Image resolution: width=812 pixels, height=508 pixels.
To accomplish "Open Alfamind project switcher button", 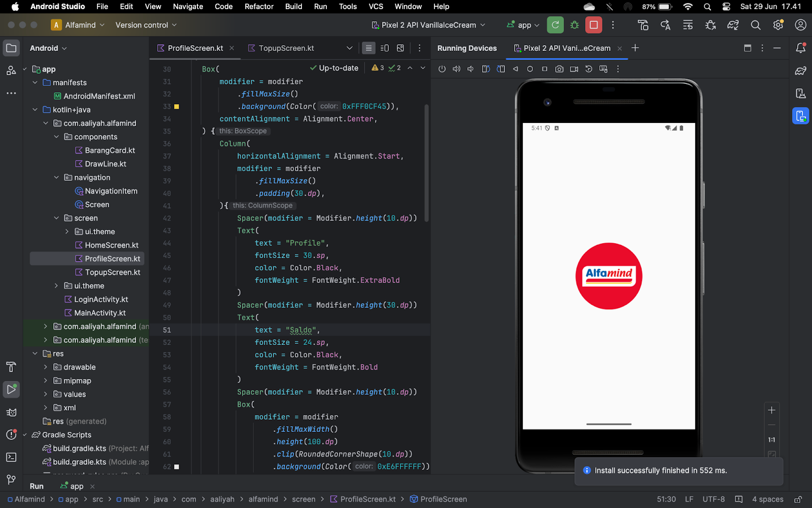I will coord(78,25).
